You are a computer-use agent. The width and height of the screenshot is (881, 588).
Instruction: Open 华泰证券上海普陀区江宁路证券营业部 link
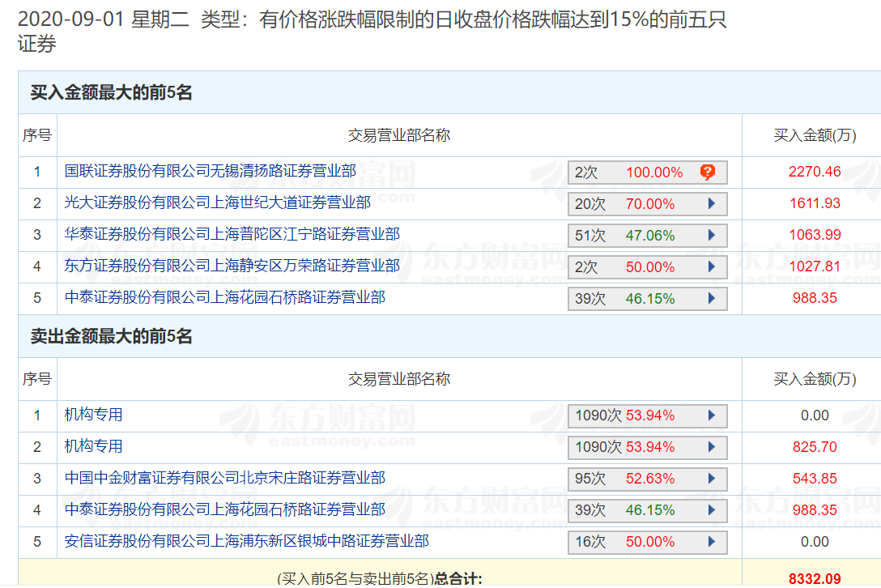coord(232,234)
